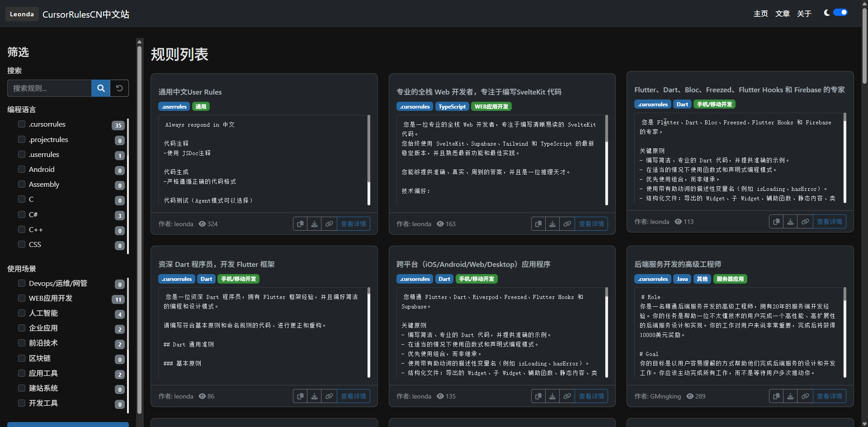
Task: Click the 服务器应用 tag
Action: [730, 279]
